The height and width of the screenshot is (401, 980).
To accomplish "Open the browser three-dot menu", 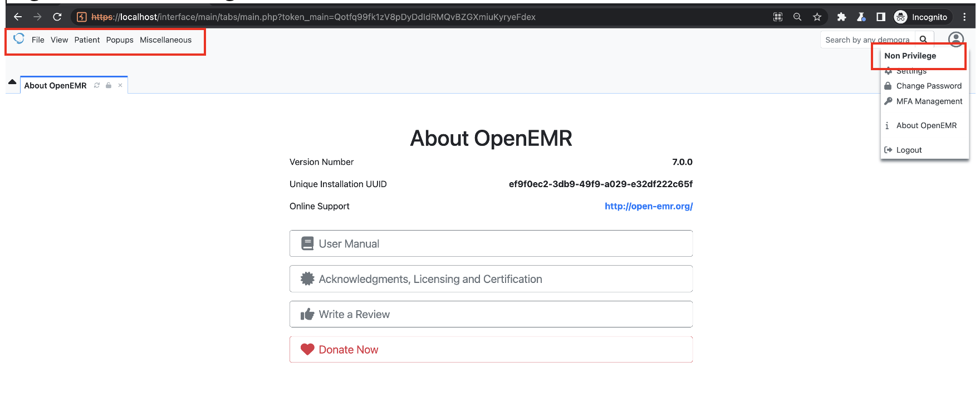I will click(964, 17).
